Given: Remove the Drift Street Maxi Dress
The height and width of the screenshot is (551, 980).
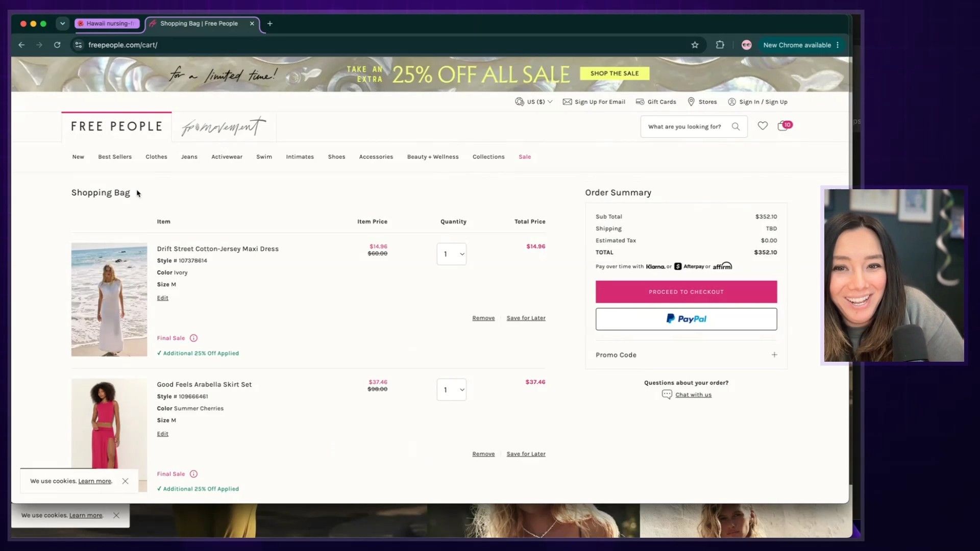Looking at the screenshot, I should click(x=483, y=318).
